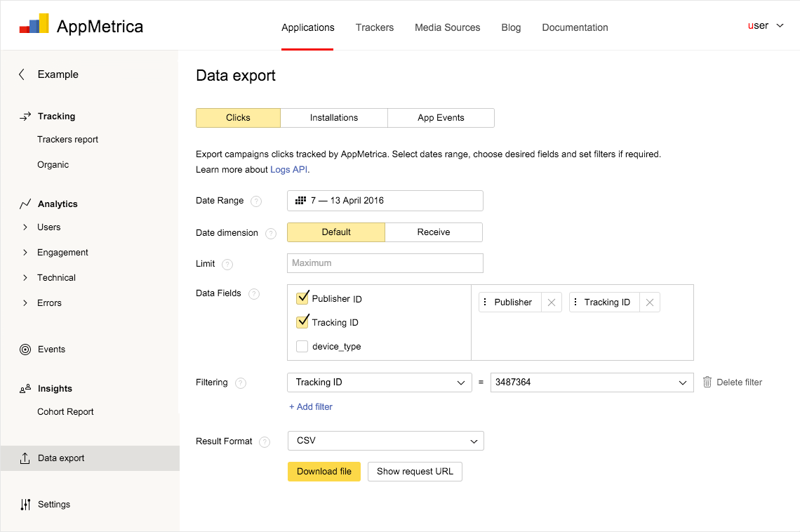Click the Limit input field
The width and height of the screenshot is (800, 532).
(385, 263)
